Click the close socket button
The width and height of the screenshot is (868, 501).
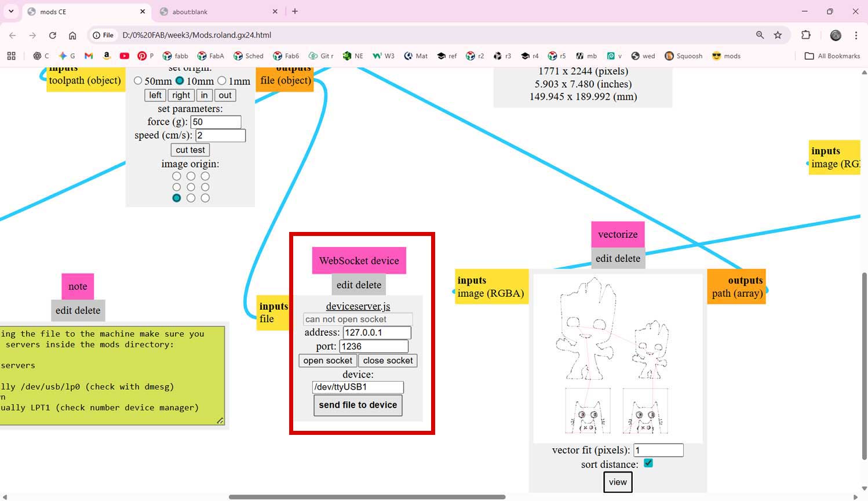[x=388, y=361]
